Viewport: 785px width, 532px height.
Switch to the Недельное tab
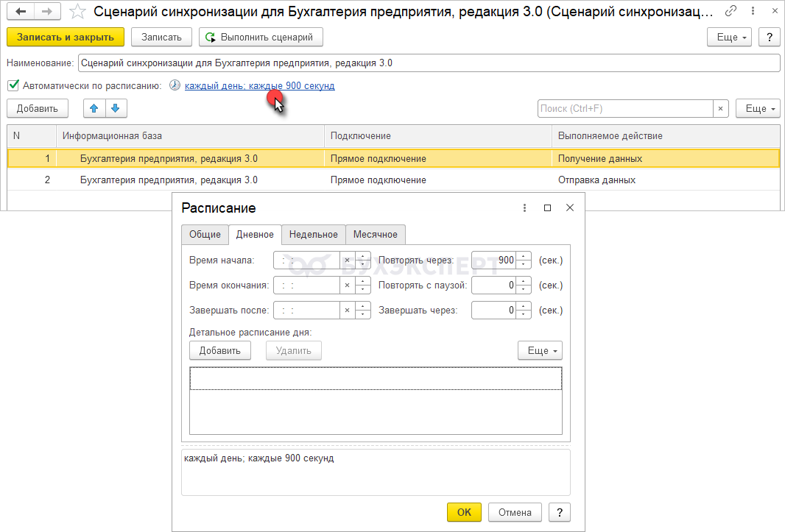(x=313, y=235)
